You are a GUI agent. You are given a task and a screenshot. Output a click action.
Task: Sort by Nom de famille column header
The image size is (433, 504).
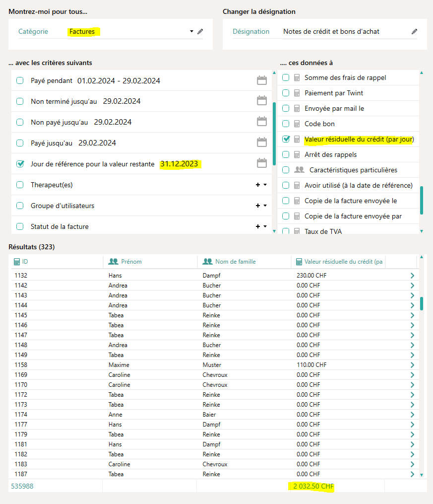pyautogui.click(x=235, y=262)
